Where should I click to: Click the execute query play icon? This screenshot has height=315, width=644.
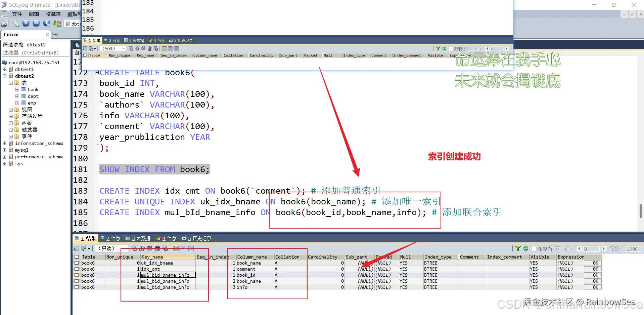pyautogui.click(x=26, y=23)
